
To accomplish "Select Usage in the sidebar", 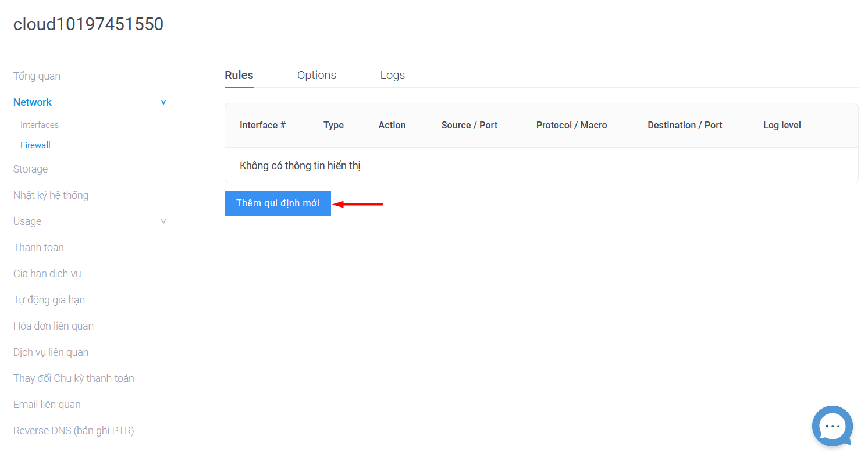I will (x=27, y=221).
